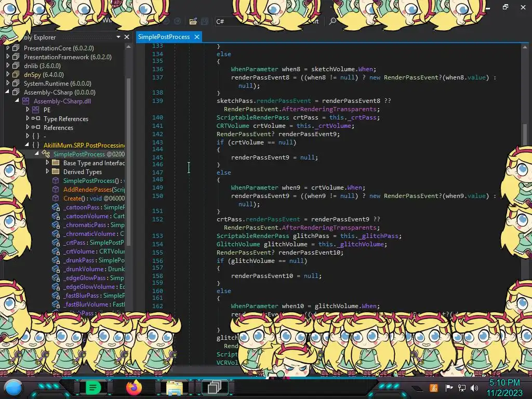Expand the dnlib (3.6.0.0) node

pos(8,65)
